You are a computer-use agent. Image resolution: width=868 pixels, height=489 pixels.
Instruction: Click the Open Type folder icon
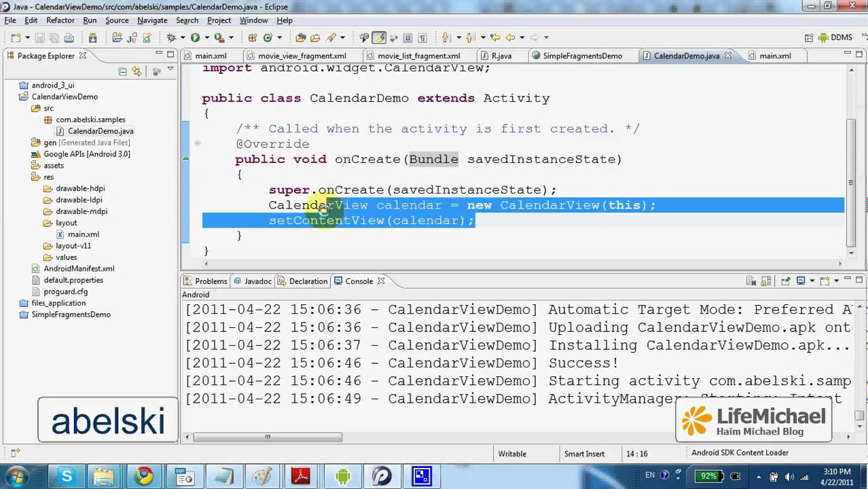(300, 38)
